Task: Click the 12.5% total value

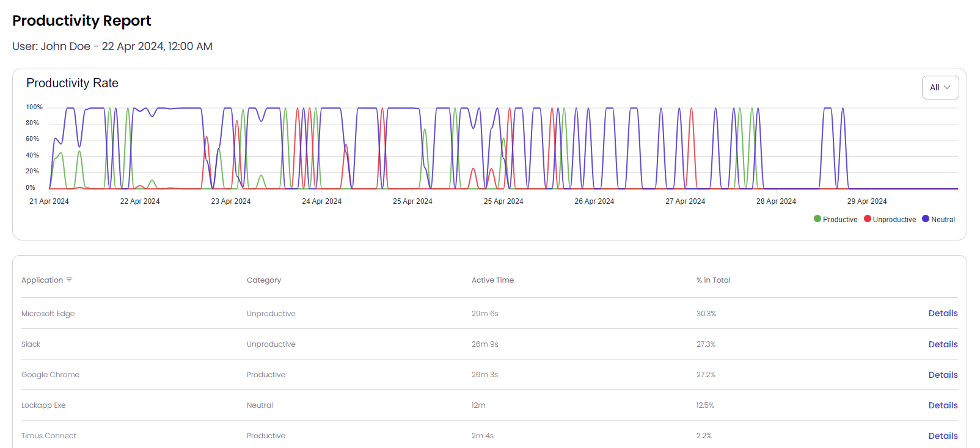Action: (x=705, y=405)
